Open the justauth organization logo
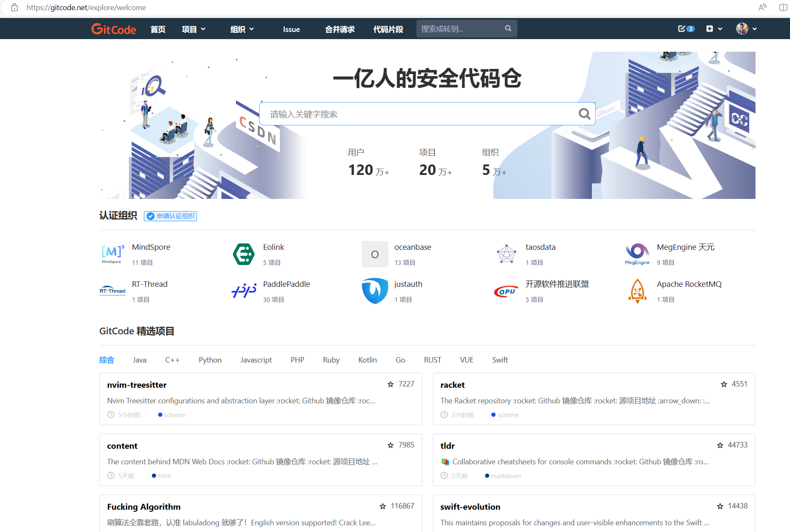 [375, 291]
